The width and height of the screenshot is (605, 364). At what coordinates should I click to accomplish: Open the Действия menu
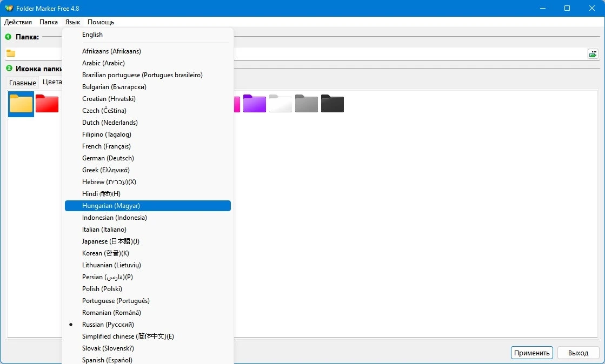(x=18, y=22)
